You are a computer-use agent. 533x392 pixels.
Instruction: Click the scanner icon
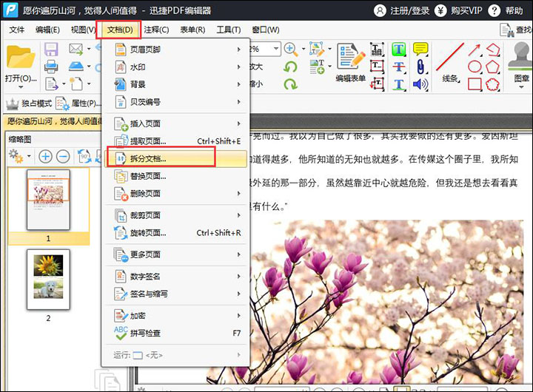click(76, 66)
